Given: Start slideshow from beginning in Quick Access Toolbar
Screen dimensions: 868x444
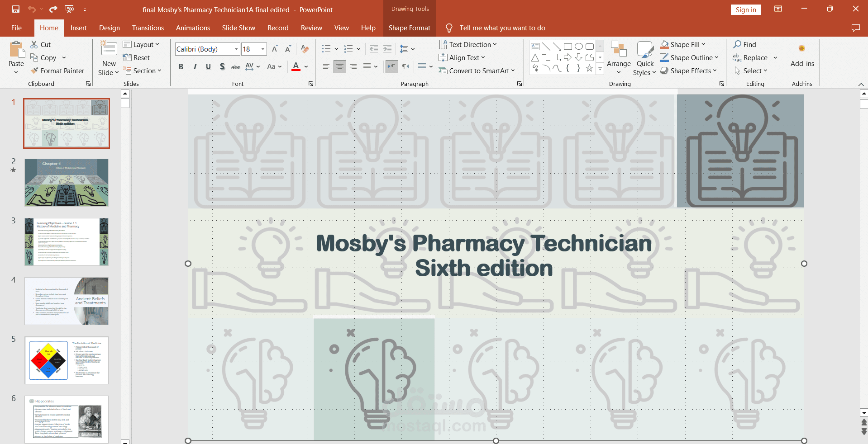Looking at the screenshot, I should (x=69, y=9).
